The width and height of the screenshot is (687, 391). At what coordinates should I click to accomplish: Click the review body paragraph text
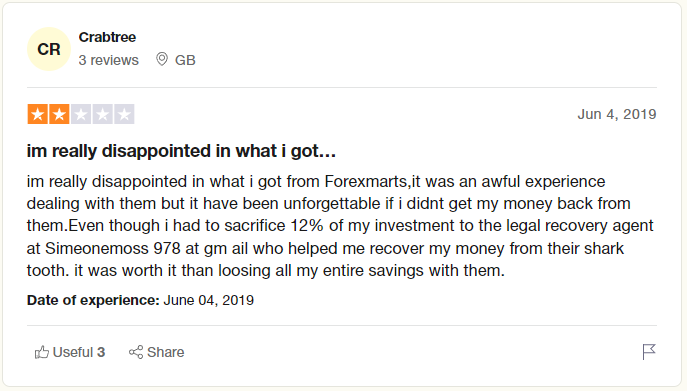[x=340, y=226]
